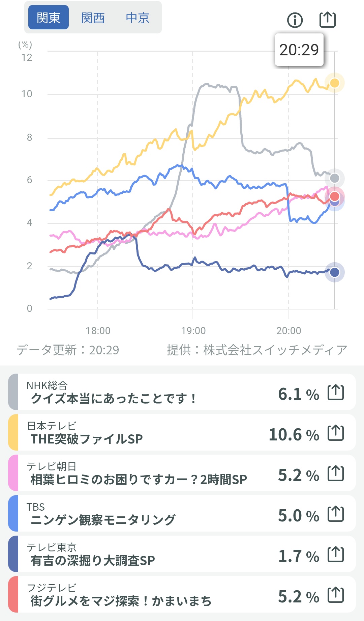Click the 20:29 time tooltip

tap(299, 50)
